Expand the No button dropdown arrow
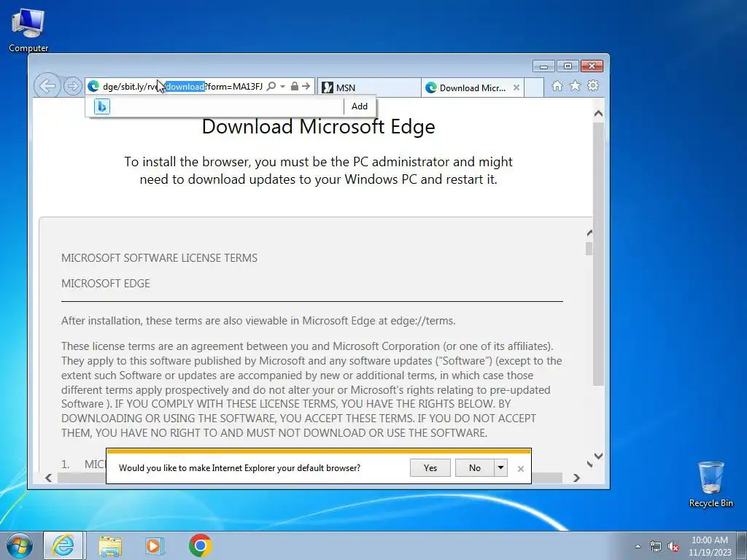The image size is (747, 560). pos(500,467)
